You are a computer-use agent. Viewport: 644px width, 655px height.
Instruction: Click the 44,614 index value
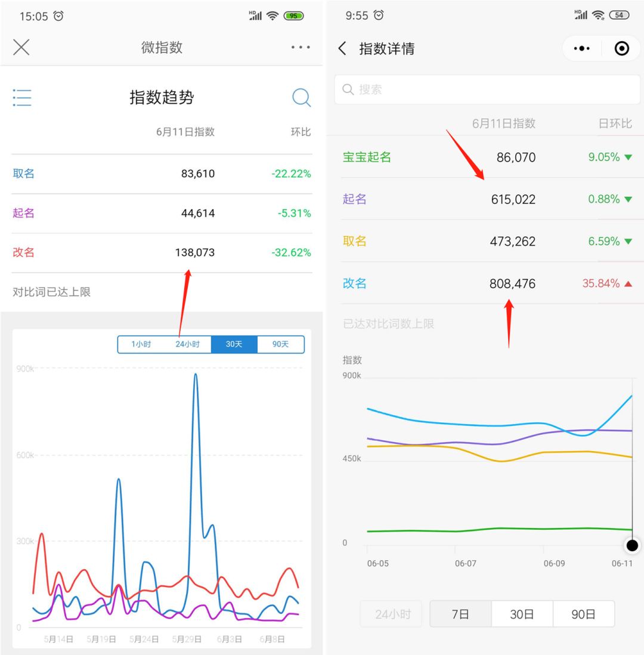(x=198, y=213)
